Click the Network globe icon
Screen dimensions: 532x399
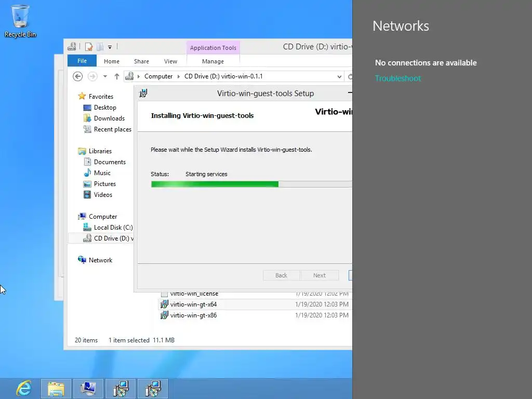pyautogui.click(x=82, y=260)
